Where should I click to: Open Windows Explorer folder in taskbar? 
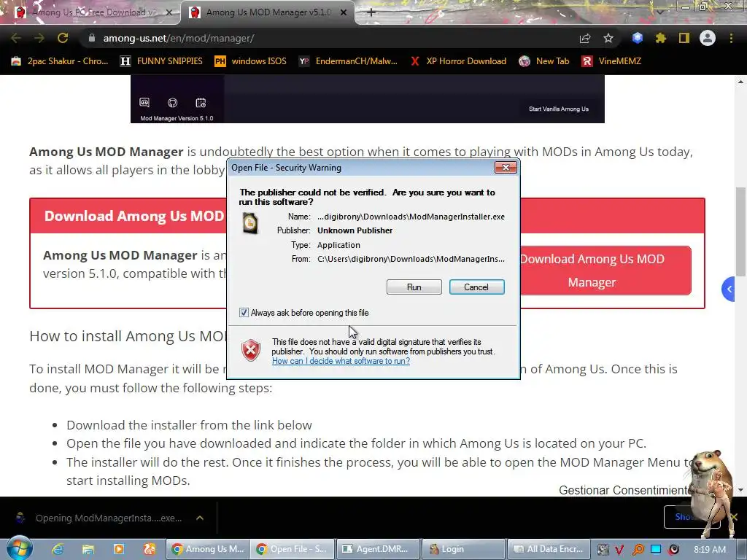[88, 549]
